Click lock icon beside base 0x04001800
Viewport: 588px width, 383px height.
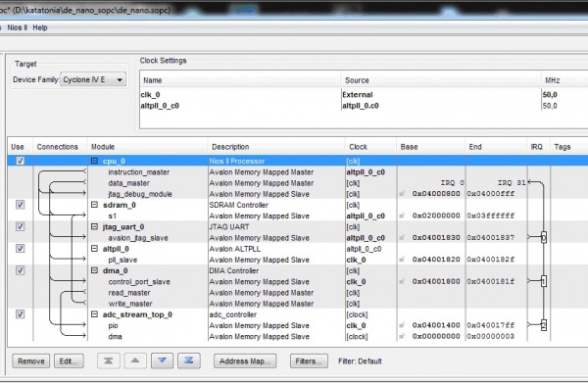pyautogui.click(x=402, y=281)
